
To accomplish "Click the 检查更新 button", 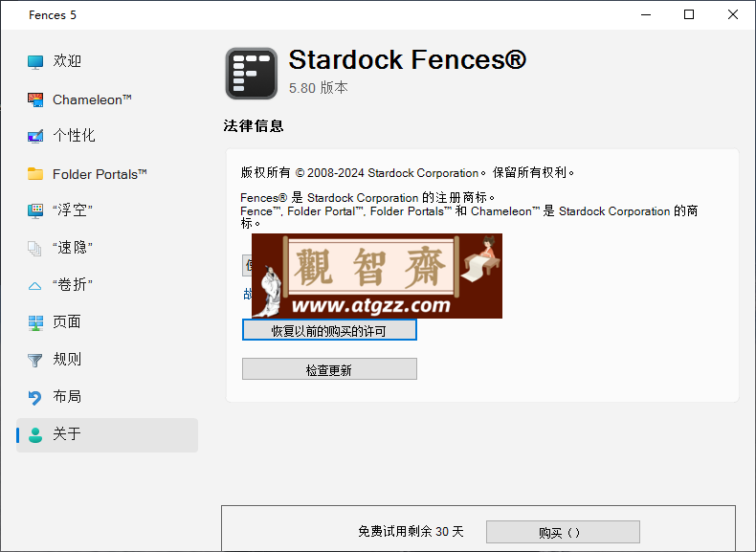I will coord(329,369).
